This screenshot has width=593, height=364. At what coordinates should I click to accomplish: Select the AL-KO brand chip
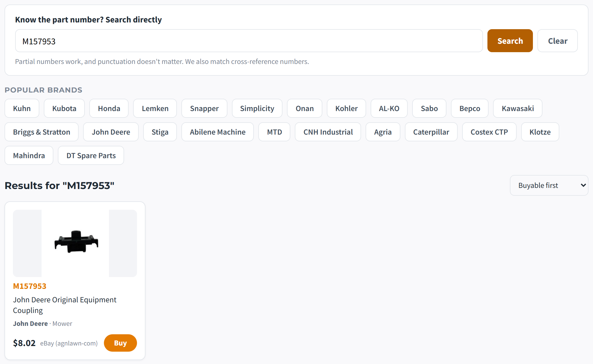389,109
